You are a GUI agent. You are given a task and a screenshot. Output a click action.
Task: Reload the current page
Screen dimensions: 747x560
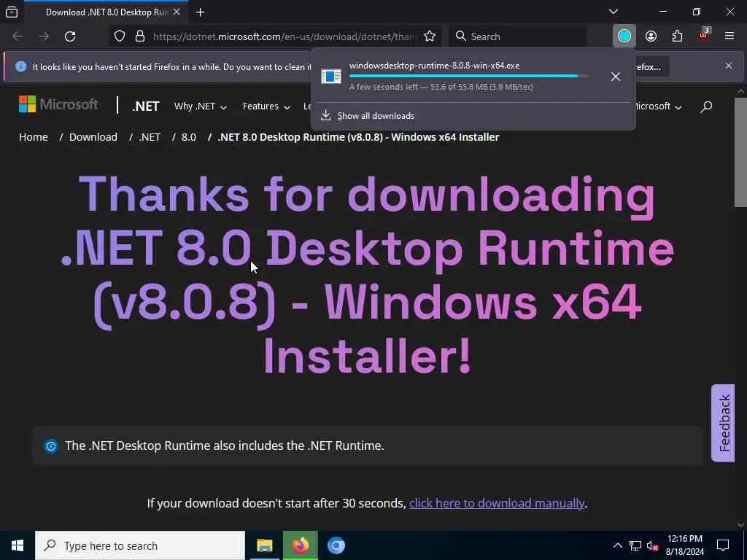point(70,36)
